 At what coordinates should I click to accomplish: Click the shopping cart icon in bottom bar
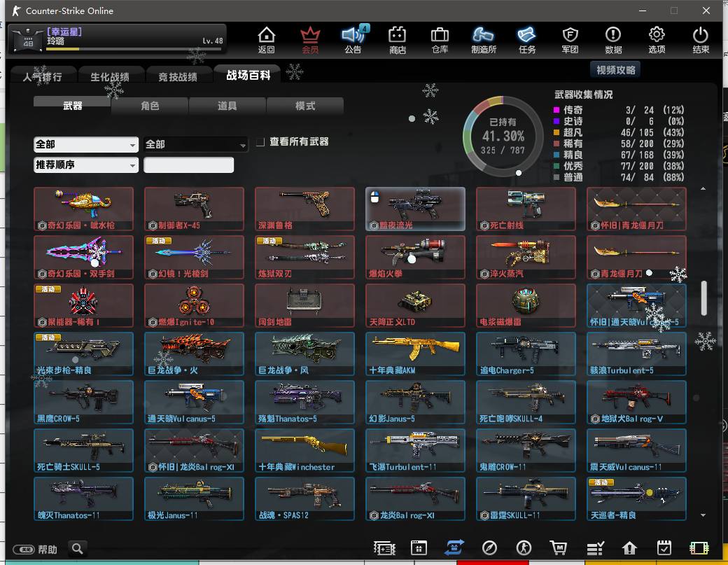(558, 548)
